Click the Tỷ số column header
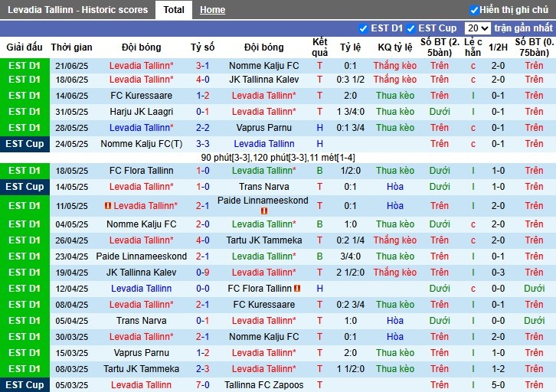 tap(202, 47)
